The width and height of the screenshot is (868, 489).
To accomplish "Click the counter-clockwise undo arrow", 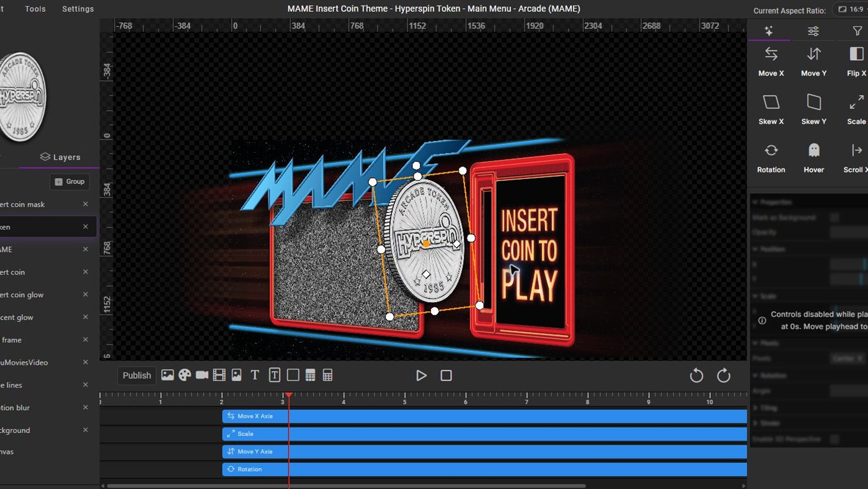I will click(696, 375).
